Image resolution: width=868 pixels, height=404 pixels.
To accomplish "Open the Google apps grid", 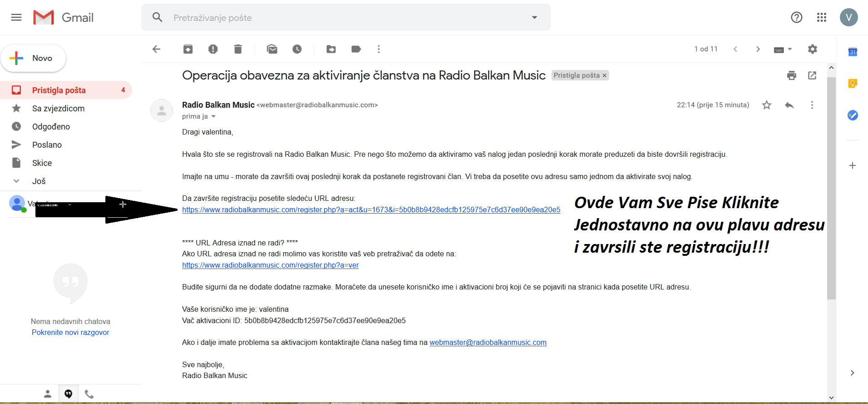I will [x=822, y=17].
